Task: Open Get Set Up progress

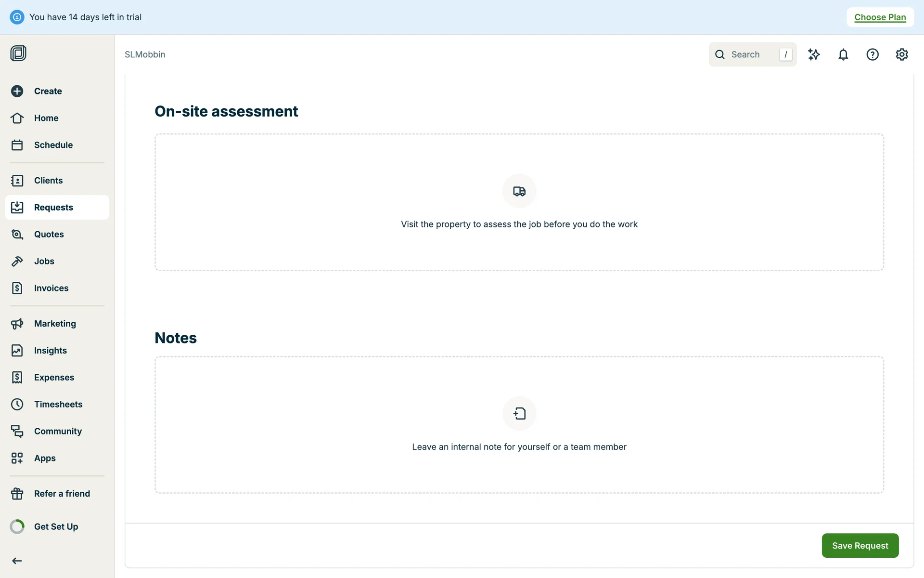Action: point(56,526)
